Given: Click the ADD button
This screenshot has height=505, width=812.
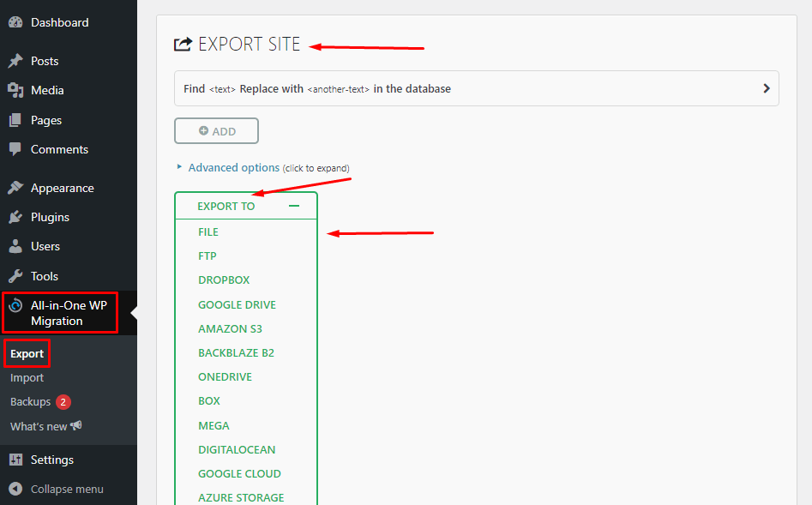Looking at the screenshot, I should point(216,130).
